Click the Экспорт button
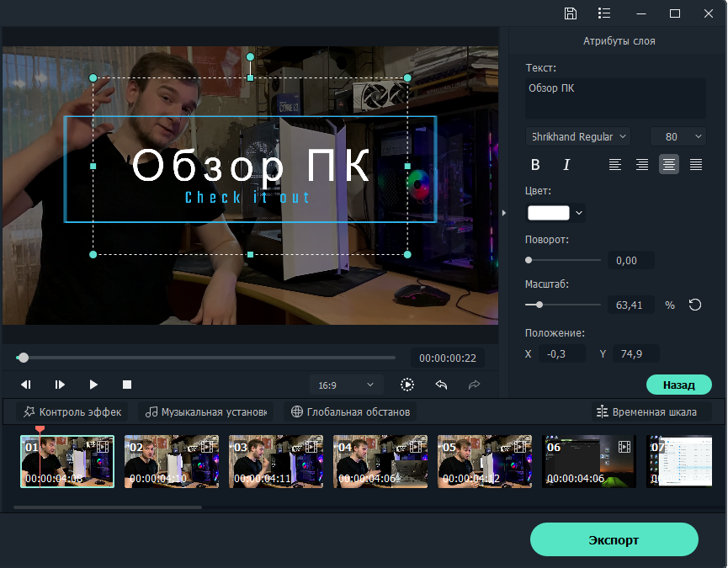This screenshot has height=568, width=728. 614,539
